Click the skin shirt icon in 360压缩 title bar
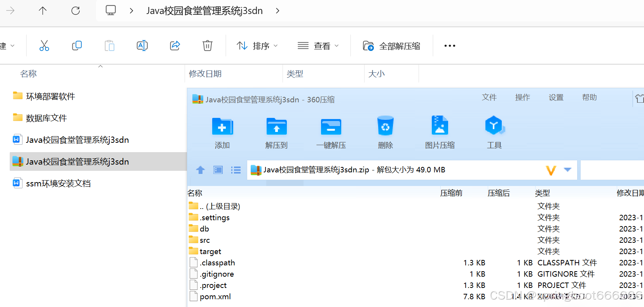 pyautogui.click(x=640, y=98)
